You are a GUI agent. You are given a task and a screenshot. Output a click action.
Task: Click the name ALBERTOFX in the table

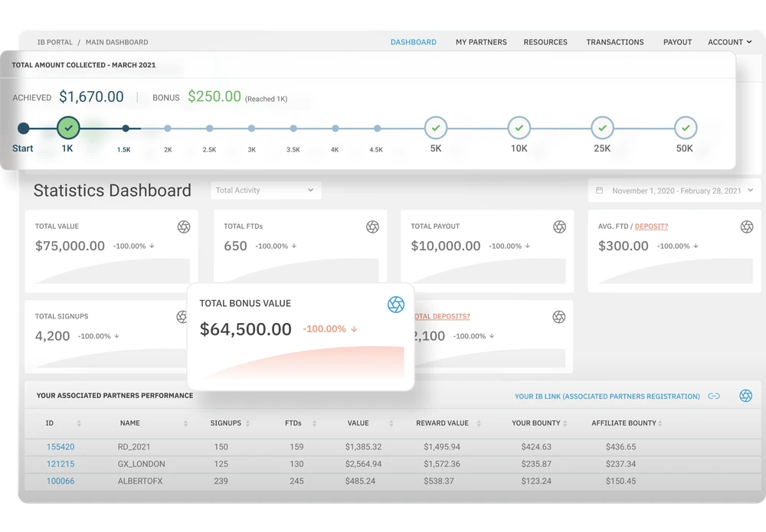click(x=139, y=481)
